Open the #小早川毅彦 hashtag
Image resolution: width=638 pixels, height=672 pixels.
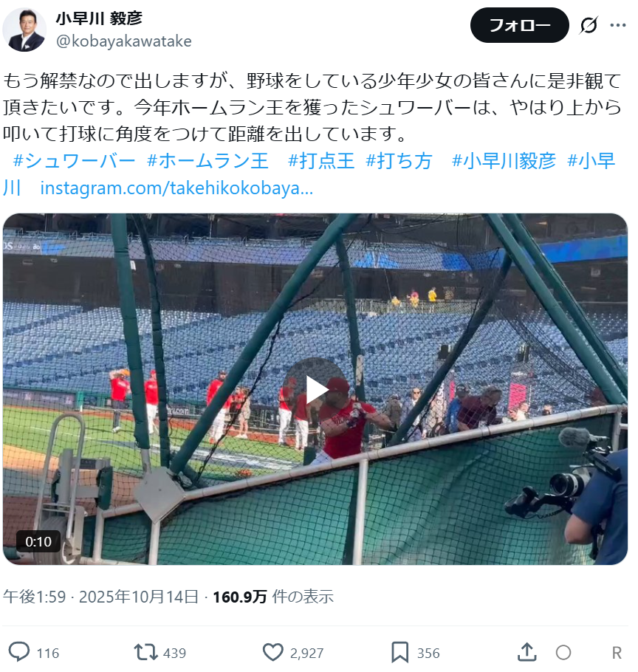(x=504, y=161)
